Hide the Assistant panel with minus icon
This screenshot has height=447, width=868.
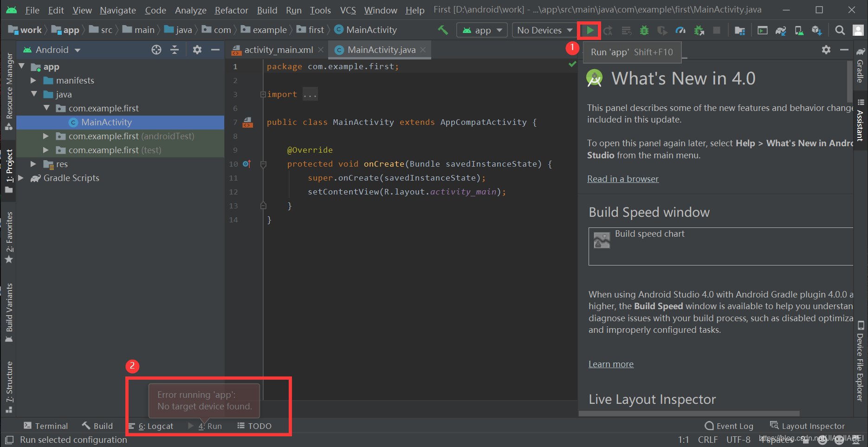pos(844,50)
